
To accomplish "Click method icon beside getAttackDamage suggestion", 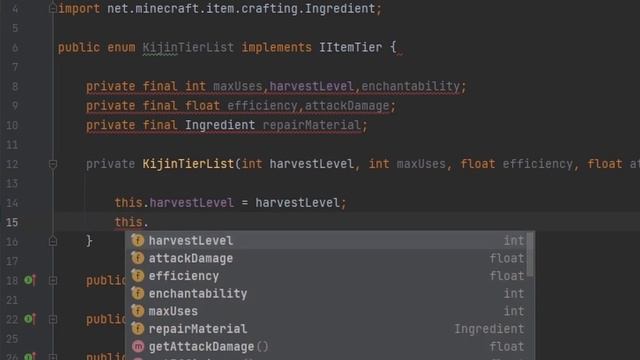I will coord(138,347).
